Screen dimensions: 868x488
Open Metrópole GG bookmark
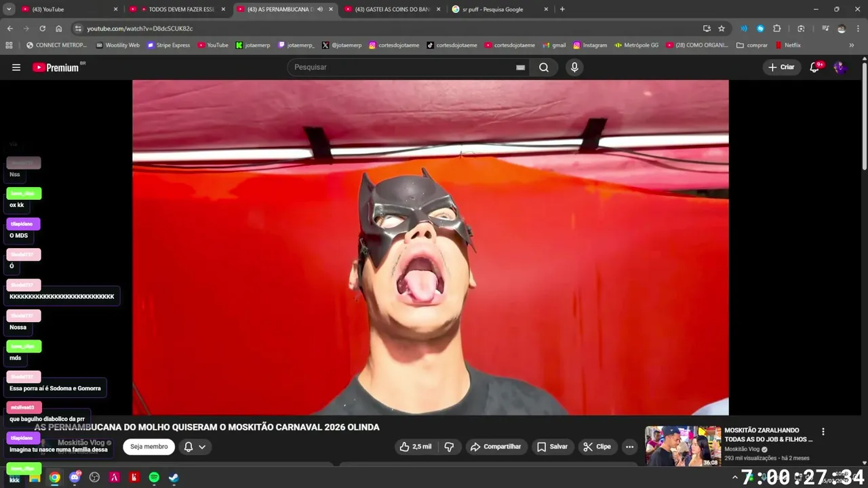636,45
